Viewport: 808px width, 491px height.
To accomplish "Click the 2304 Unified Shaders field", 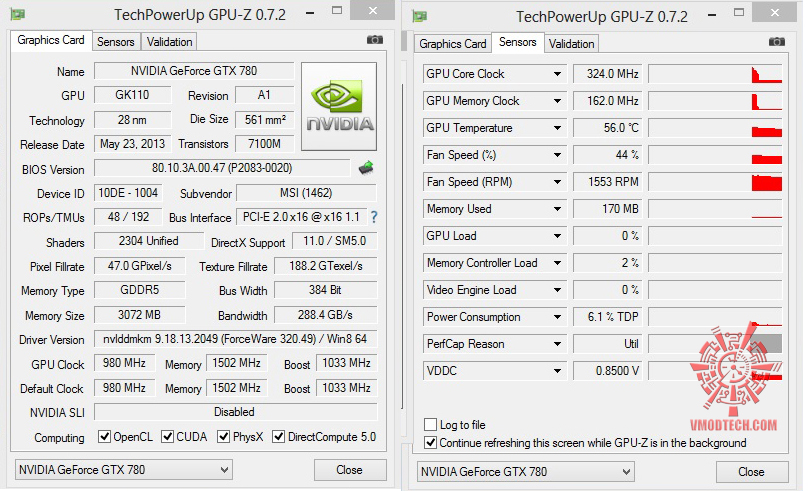I will [x=149, y=241].
